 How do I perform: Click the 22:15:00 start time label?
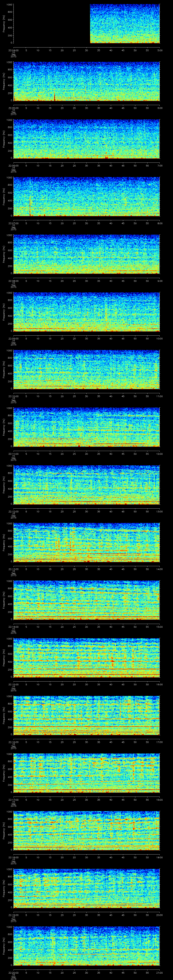13,684
